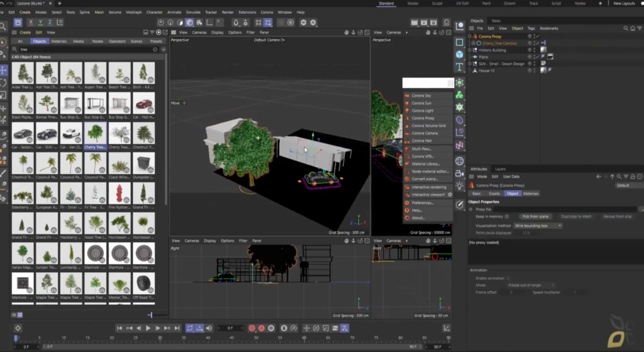Expand the Corona Proxy tree node
The height and width of the screenshot is (352, 644).
click(470, 36)
